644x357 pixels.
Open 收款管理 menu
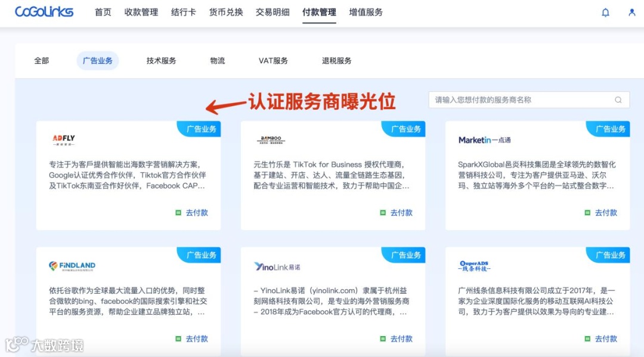click(x=141, y=13)
